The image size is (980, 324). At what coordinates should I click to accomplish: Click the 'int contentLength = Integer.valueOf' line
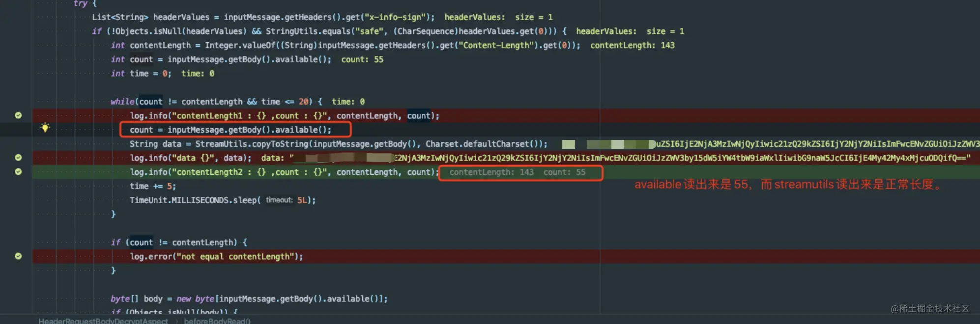pyautogui.click(x=345, y=45)
